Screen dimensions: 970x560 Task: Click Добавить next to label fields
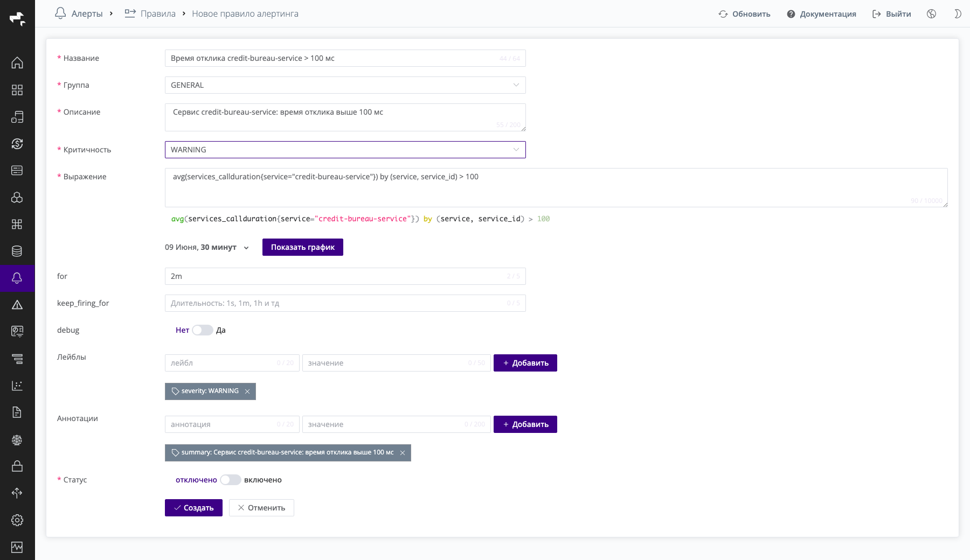(525, 363)
